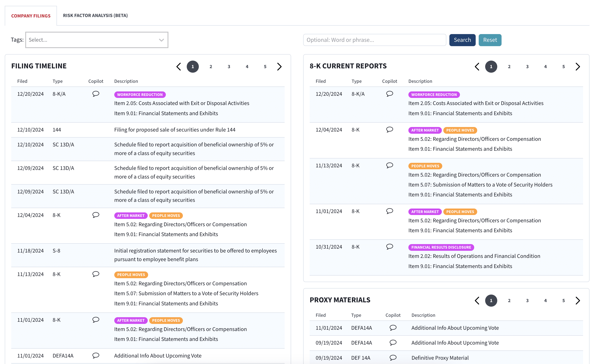Open Copilot chat for 12/20/2024 8-K/A in 8-K Current Reports

click(x=389, y=94)
